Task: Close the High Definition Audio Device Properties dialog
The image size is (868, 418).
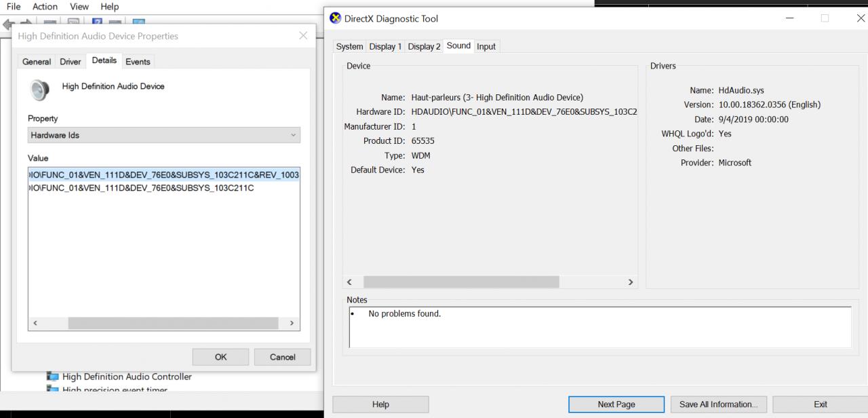Action: (303, 36)
